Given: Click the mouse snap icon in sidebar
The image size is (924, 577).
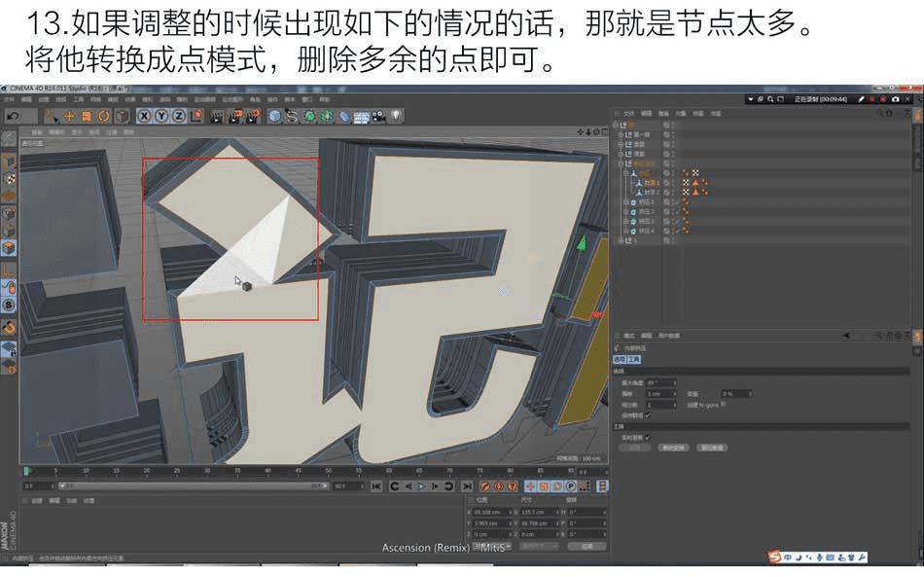Looking at the screenshot, I should (8, 288).
